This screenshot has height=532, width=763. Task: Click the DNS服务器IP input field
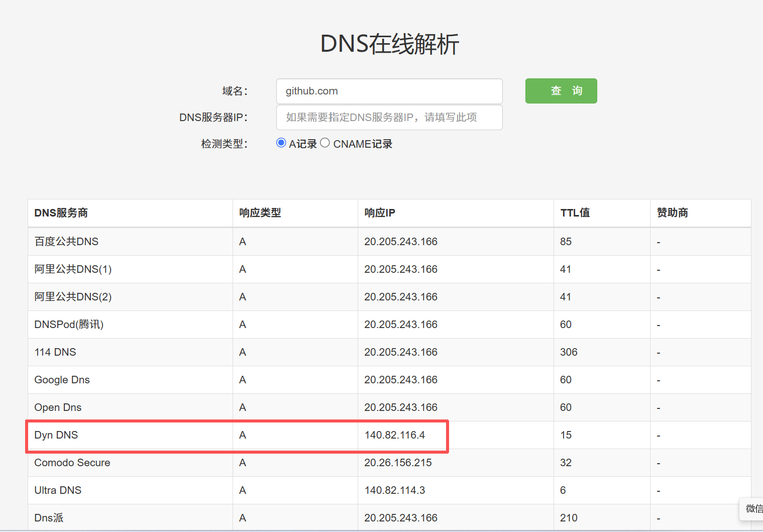[x=389, y=117]
